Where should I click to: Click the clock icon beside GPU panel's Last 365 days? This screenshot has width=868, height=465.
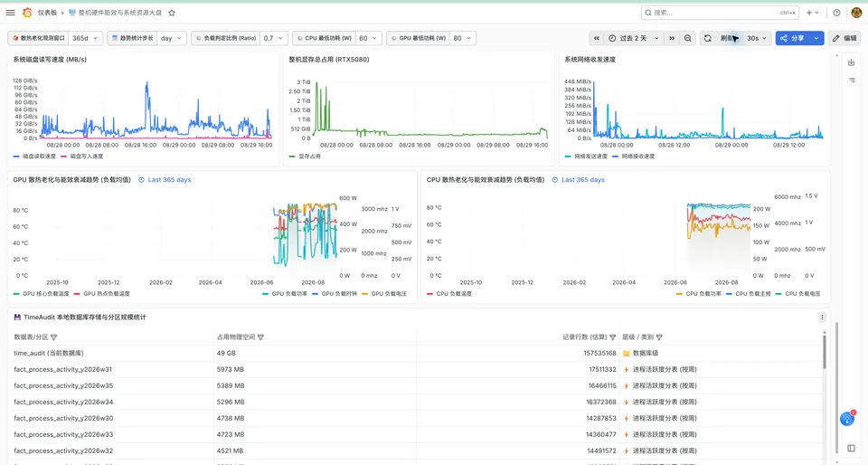141,180
